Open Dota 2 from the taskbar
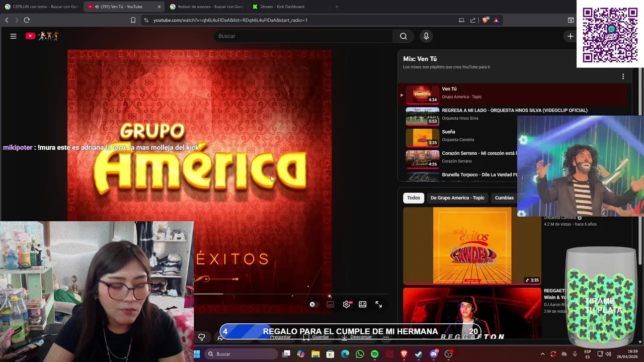This screenshot has height=362, width=644. pos(389,354)
